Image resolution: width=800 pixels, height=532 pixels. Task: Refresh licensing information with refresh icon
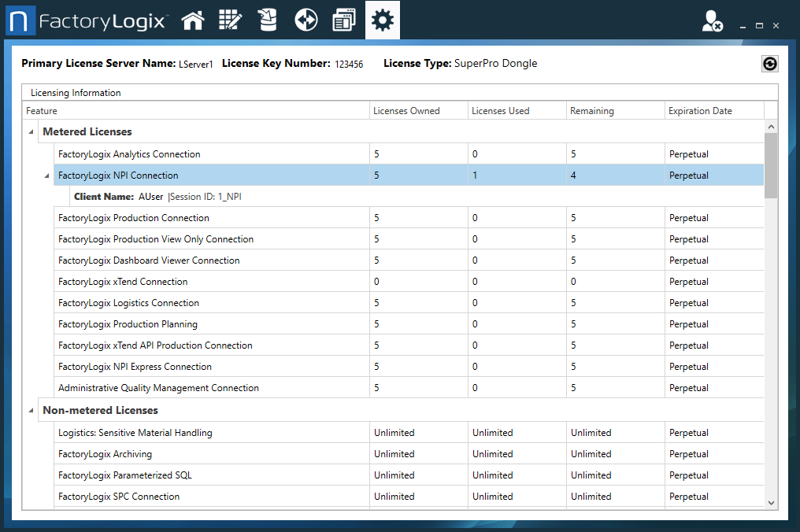(x=769, y=65)
